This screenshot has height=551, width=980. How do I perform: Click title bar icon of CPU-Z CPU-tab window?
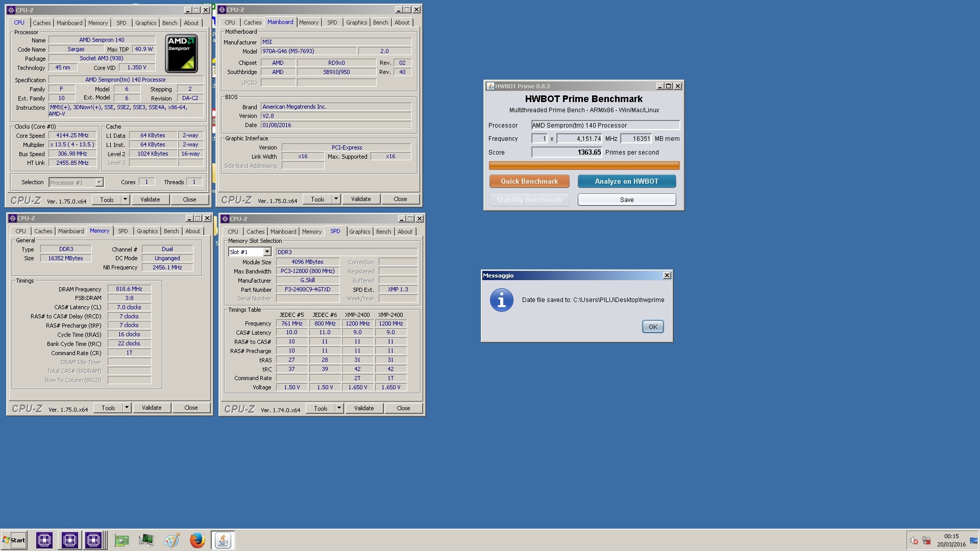[11, 10]
